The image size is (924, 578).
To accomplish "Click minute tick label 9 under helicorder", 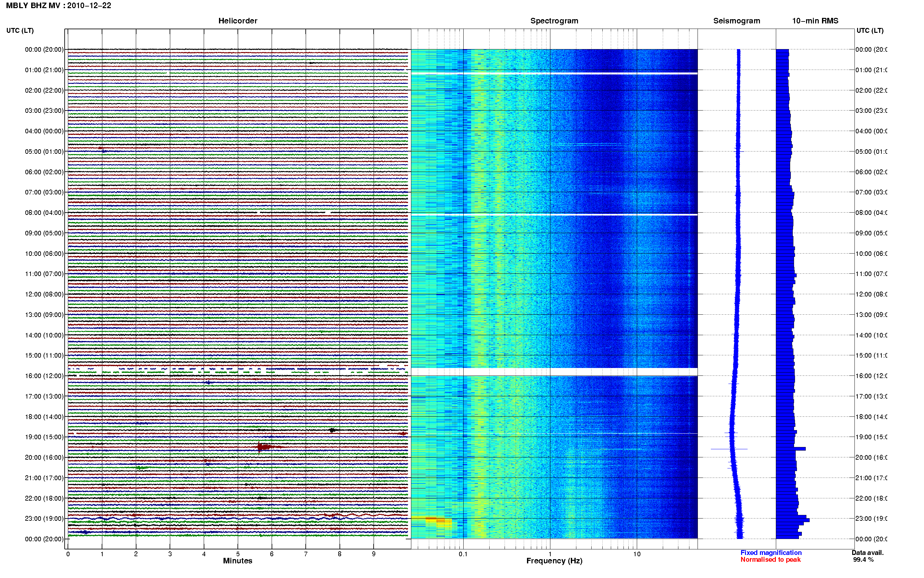I will [x=374, y=554].
